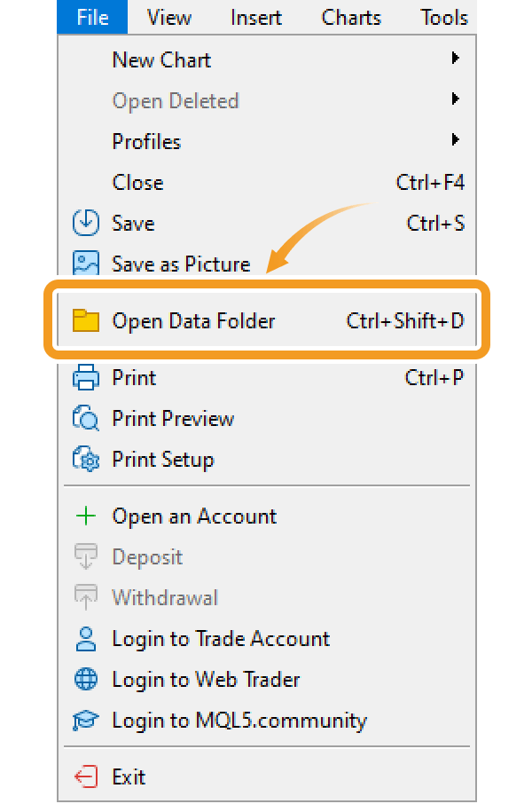532x804 pixels.
Task: Click the globe icon for Web Trader
Action: pos(86,680)
